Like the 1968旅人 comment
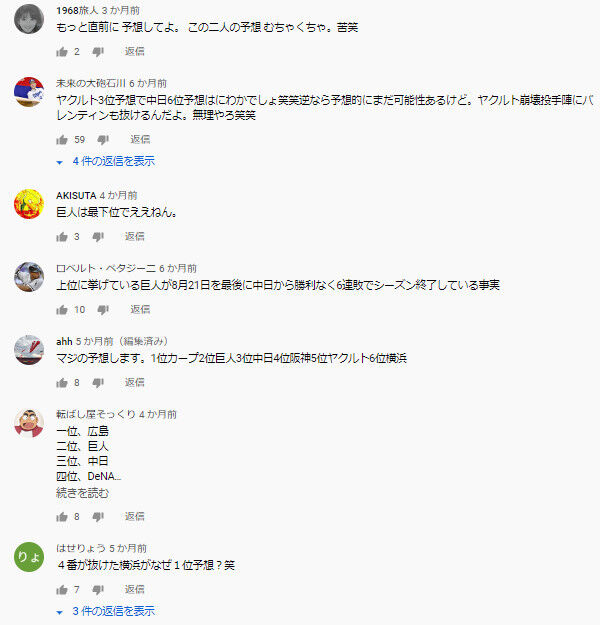600x625 pixels. tap(62, 51)
